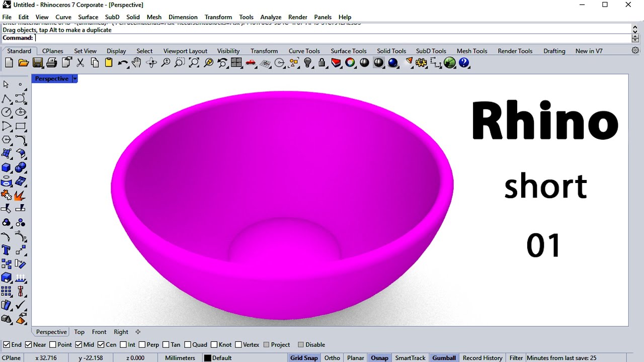
Task: Click the black Default layer color swatch
Action: pyautogui.click(x=207, y=358)
